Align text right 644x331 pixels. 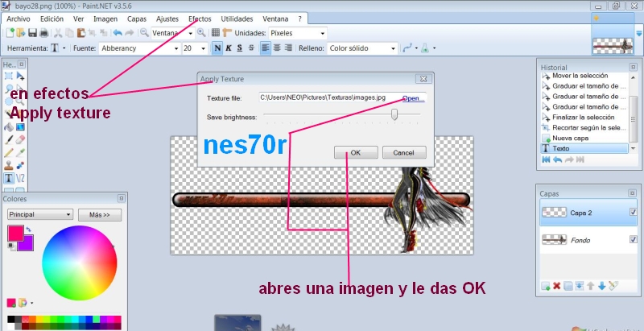point(288,48)
